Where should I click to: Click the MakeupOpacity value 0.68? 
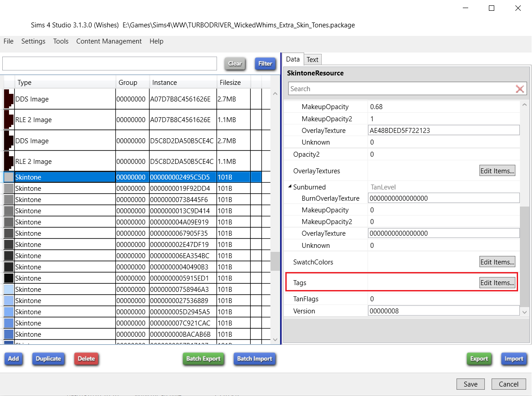pos(376,107)
